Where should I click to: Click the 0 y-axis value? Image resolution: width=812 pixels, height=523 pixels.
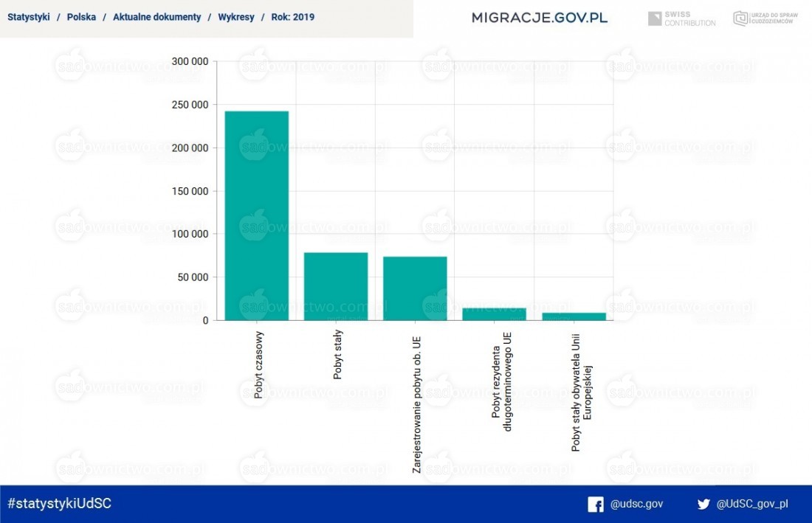pyautogui.click(x=206, y=321)
